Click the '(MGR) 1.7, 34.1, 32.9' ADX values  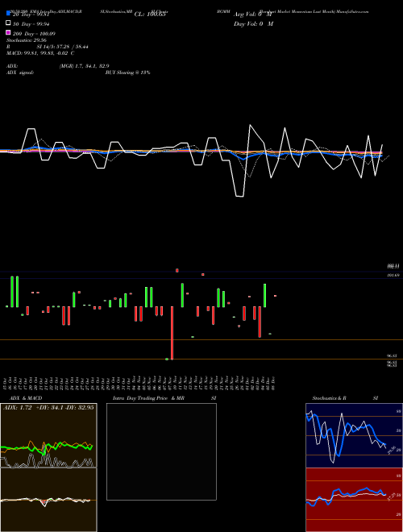(84, 66)
